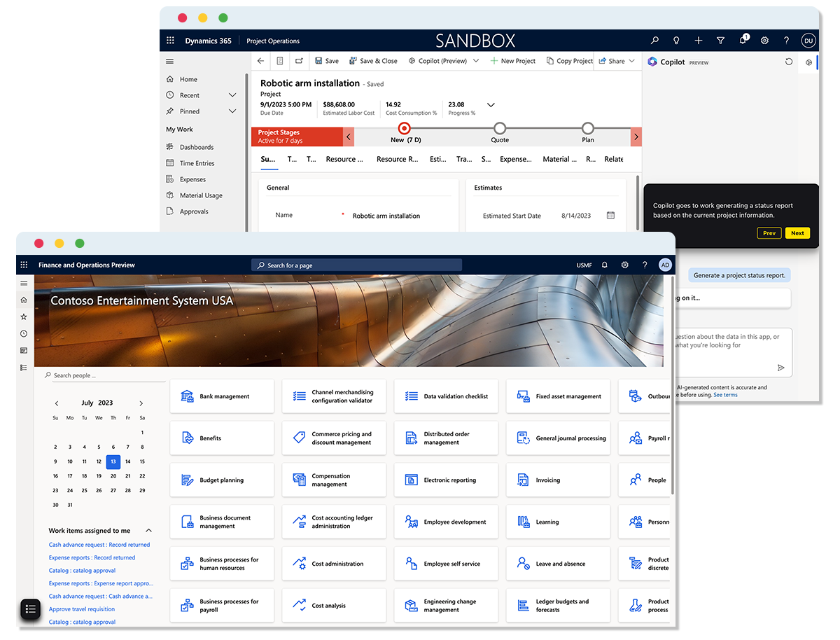Screen dimensions: 840x640
Task: Click the search magnifier in Dynamics 365 header
Action: coord(654,41)
